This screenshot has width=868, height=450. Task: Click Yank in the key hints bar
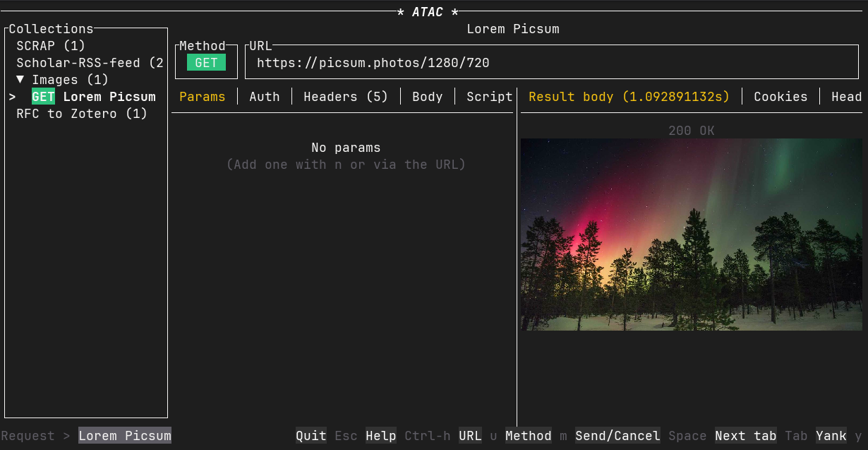(x=831, y=436)
